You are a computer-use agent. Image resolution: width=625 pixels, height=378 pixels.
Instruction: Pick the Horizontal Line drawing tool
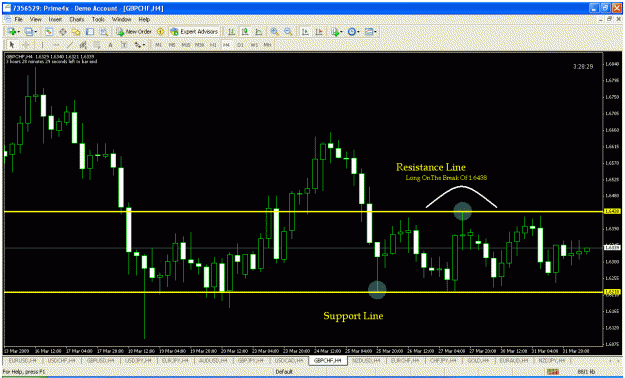click(56, 45)
